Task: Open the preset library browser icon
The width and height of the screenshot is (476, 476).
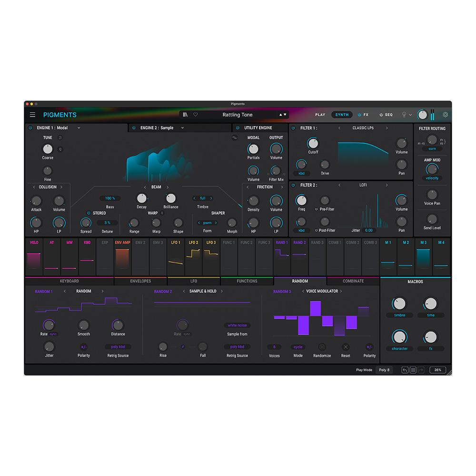Action: click(x=185, y=115)
